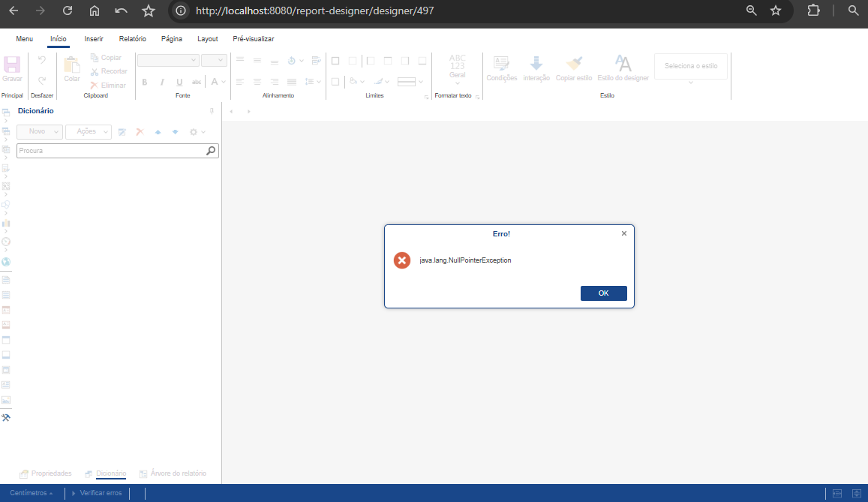Image resolution: width=868 pixels, height=502 pixels.
Task: Center text horizontally
Action: [257, 82]
